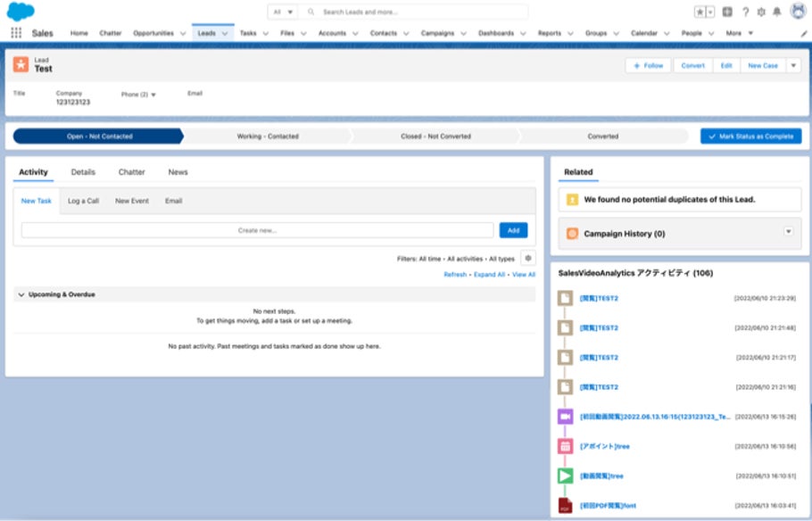812x521 pixels.
Task: Open the dropdown next to New Case
Action: 793,66
